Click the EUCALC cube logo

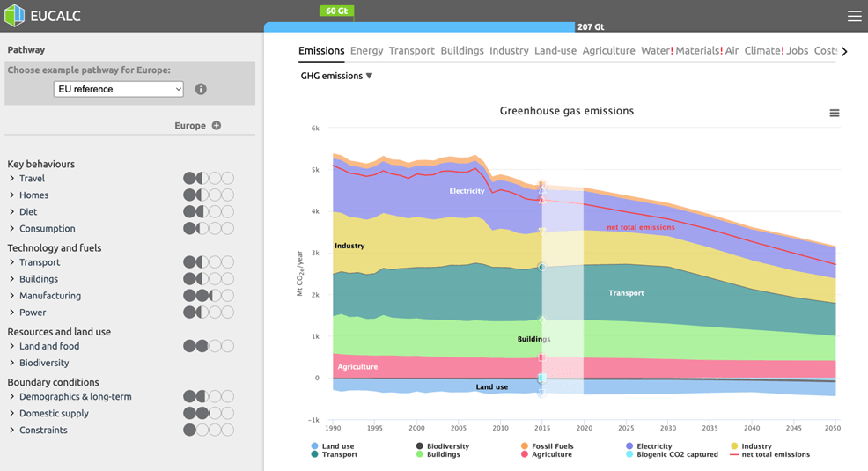coord(15,16)
